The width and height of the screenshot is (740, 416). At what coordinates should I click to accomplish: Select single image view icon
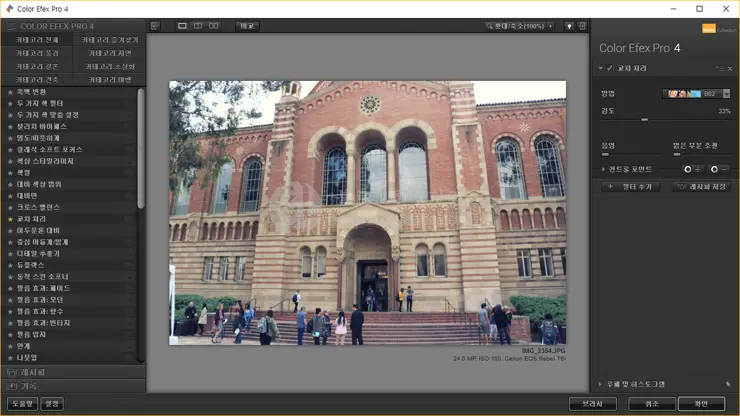tap(182, 26)
